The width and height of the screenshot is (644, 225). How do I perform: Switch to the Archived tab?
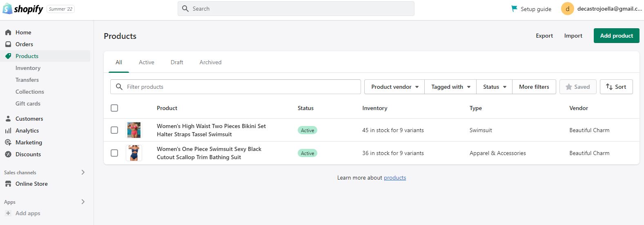click(x=210, y=62)
